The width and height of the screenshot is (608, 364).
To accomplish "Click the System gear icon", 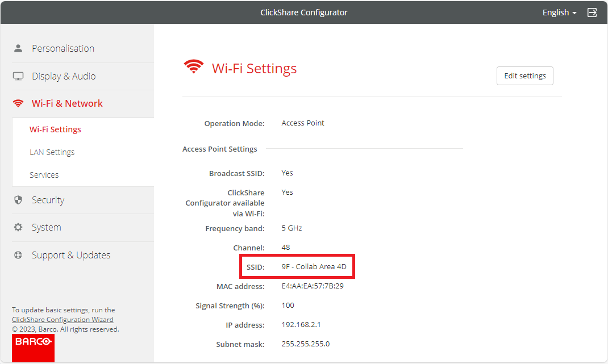I will tap(18, 227).
